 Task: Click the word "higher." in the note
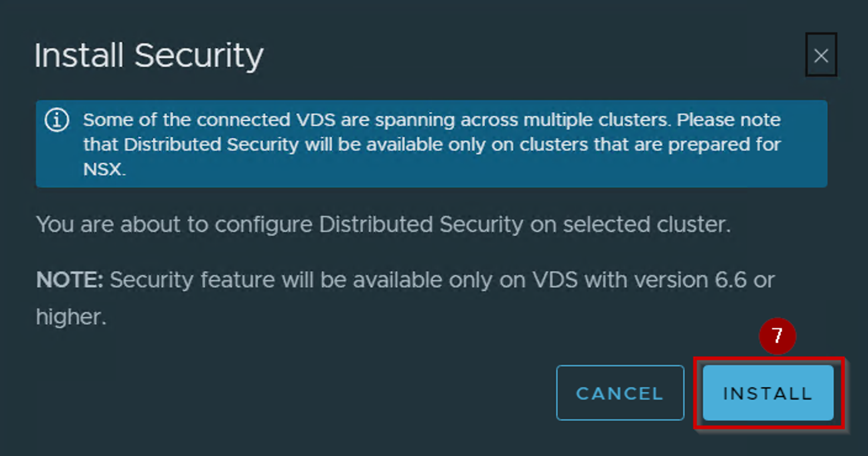coord(71,317)
